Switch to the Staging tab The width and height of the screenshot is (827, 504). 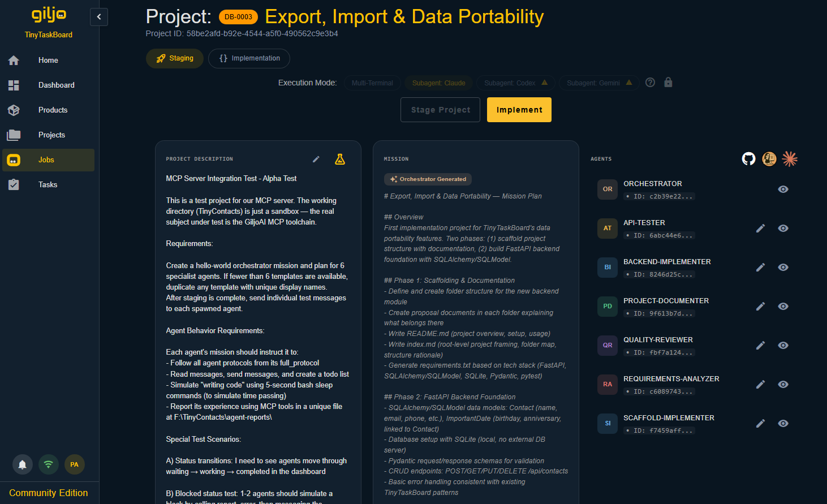click(x=175, y=58)
